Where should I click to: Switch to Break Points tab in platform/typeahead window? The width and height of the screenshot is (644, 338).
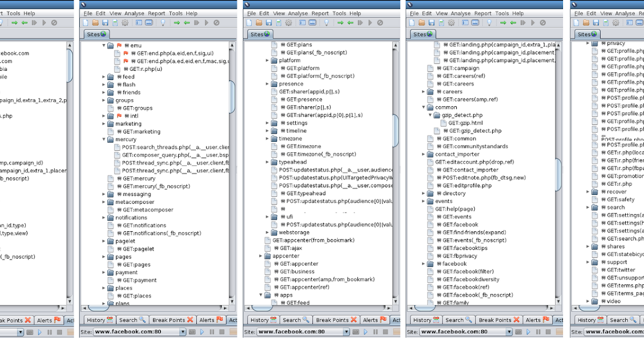(x=335, y=320)
